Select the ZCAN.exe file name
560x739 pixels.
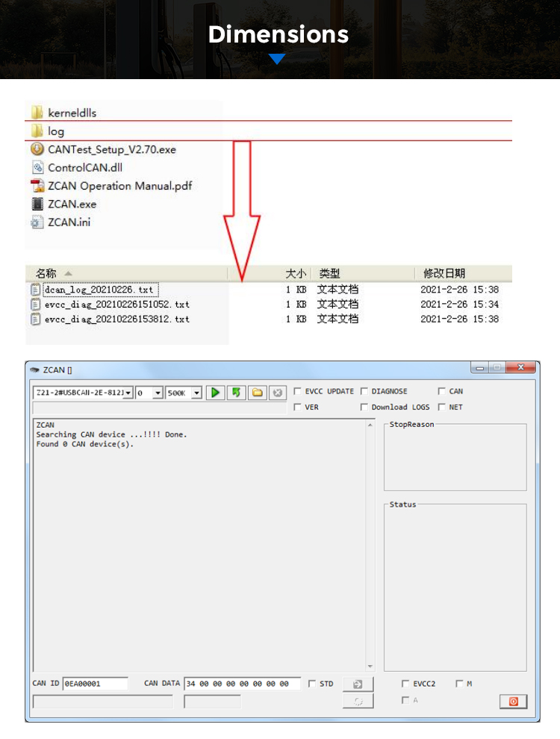72,204
